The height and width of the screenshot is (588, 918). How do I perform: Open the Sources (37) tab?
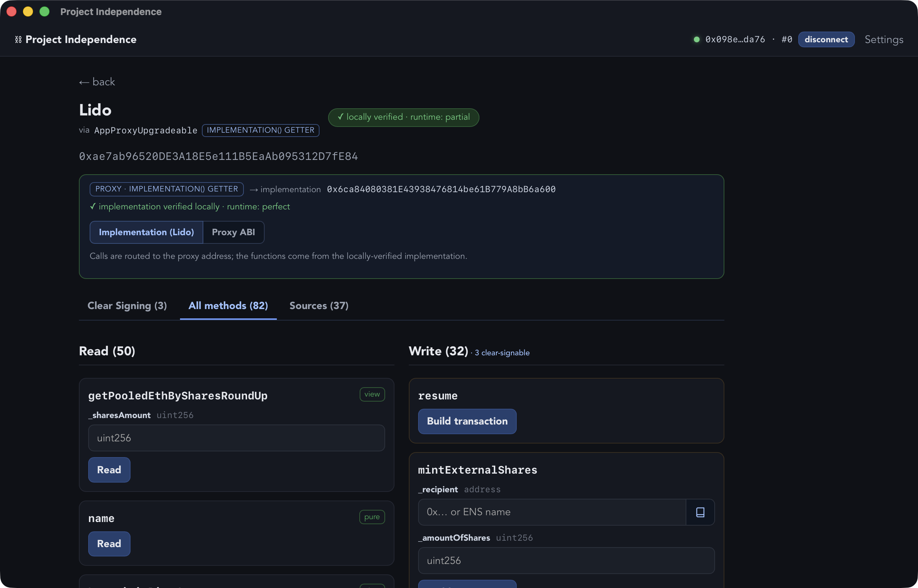click(319, 305)
